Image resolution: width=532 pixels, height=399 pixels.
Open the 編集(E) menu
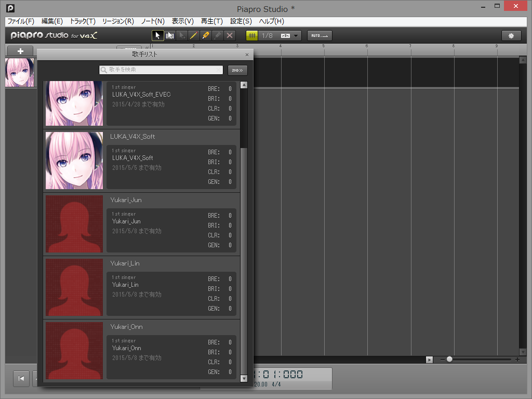[52, 21]
